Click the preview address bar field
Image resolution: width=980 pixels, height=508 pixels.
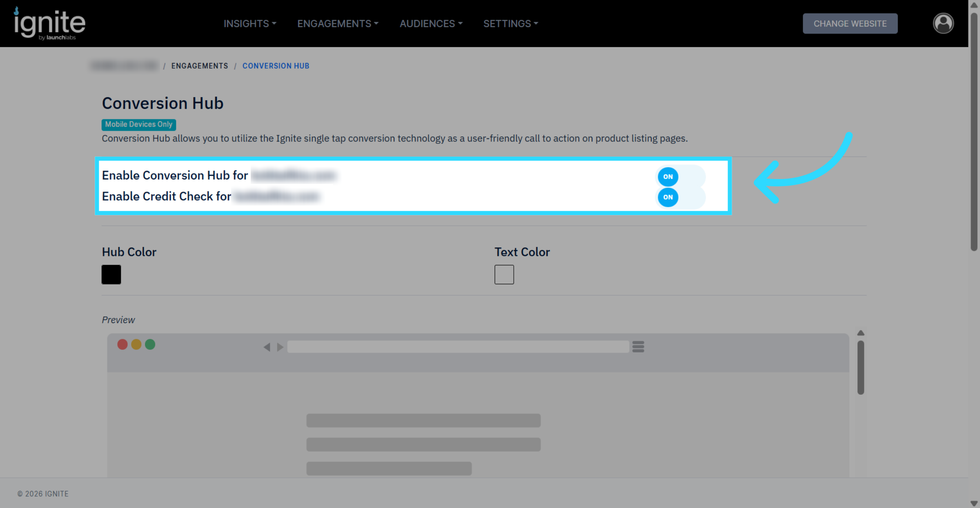(458, 347)
